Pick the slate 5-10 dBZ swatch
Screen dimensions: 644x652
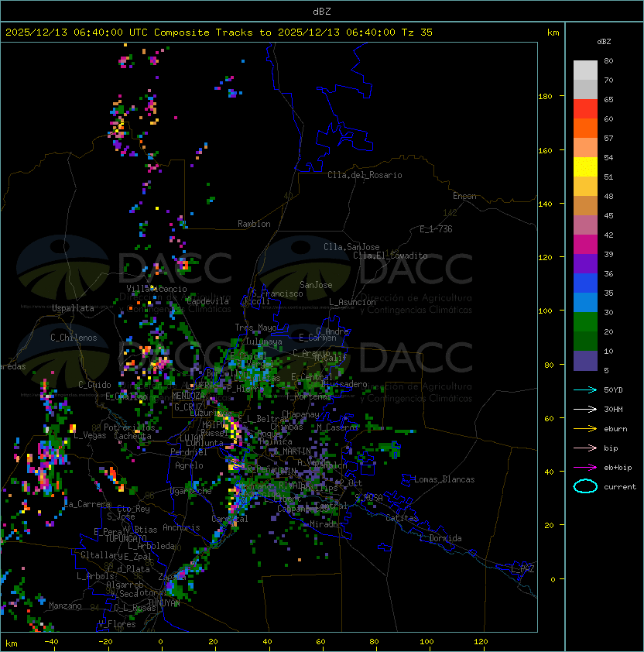pos(585,361)
